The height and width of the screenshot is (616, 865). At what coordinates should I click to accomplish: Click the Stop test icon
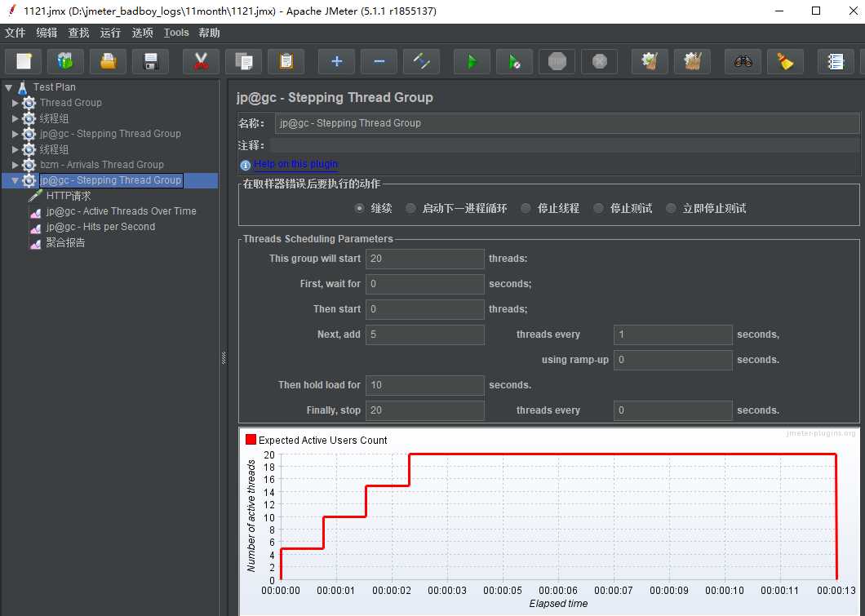tap(557, 61)
